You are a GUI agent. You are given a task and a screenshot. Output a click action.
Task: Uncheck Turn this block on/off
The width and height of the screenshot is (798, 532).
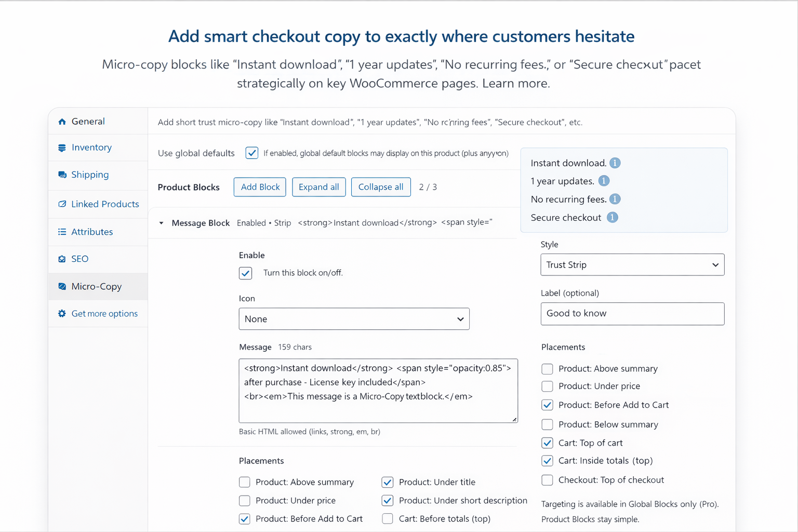(x=246, y=273)
